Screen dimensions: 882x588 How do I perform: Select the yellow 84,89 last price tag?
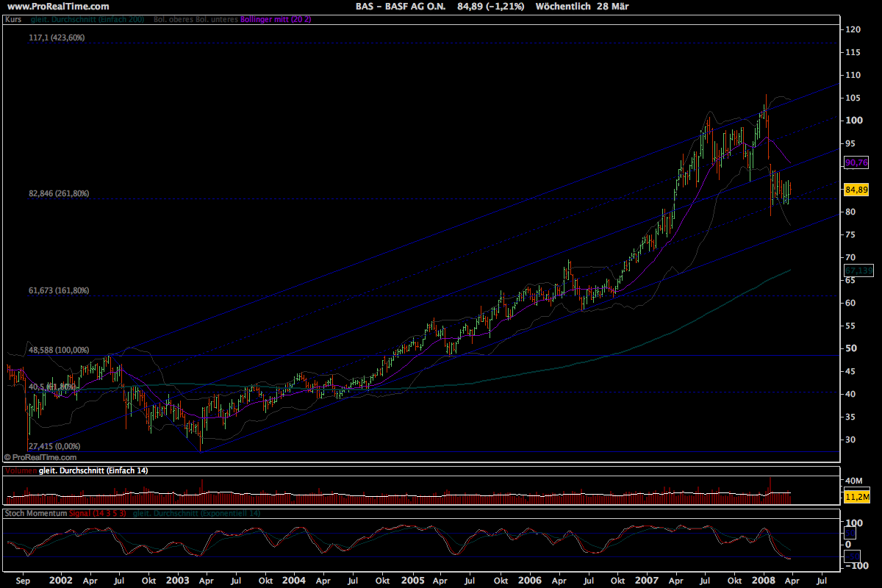(857, 189)
